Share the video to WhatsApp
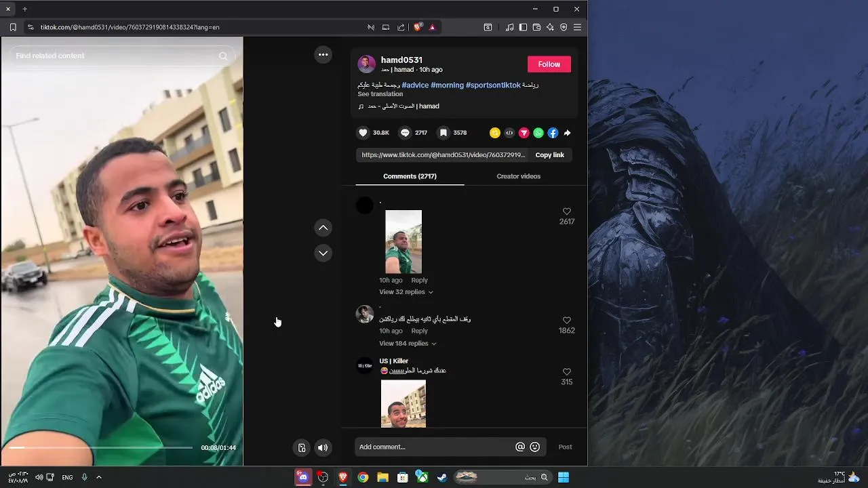The height and width of the screenshot is (488, 868). point(538,133)
